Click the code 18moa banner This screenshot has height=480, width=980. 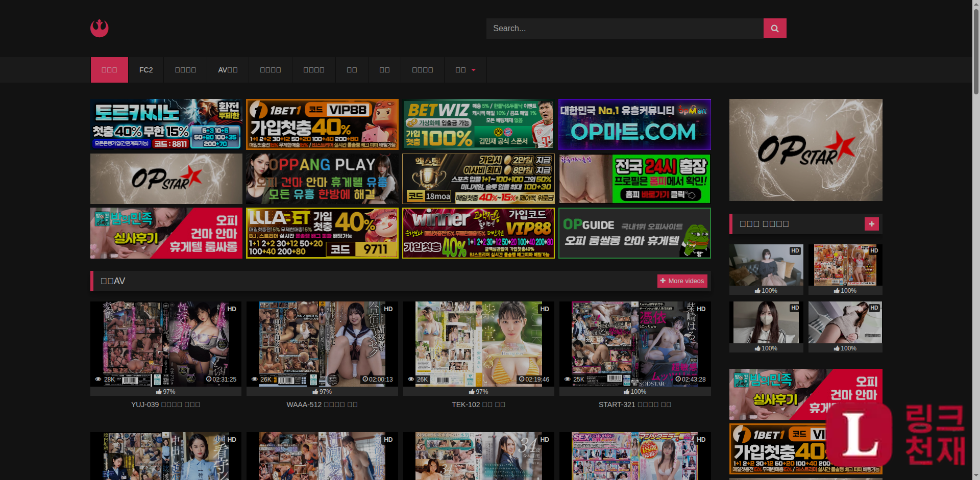pos(478,179)
